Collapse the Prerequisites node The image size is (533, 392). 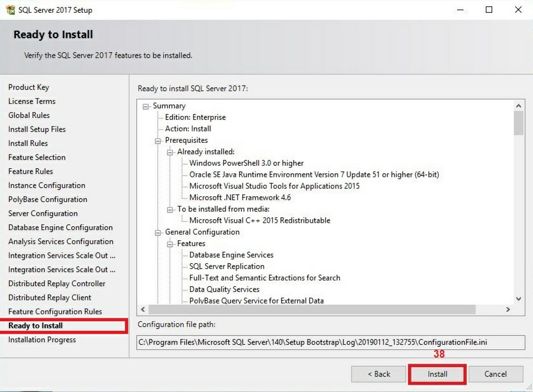click(x=158, y=141)
